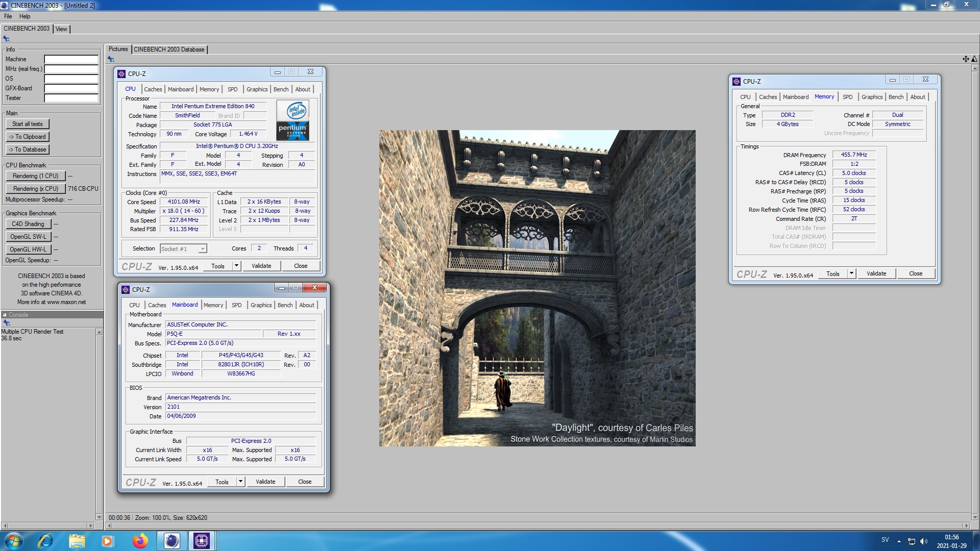This screenshot has width=980, height=551.
Task: Click the Console panel vertical scrollbar
Action: coord(99,424)
